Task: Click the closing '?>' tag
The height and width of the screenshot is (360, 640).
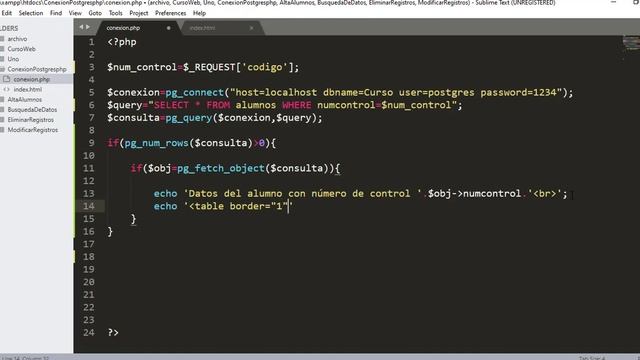Action: tap(113, 333)
